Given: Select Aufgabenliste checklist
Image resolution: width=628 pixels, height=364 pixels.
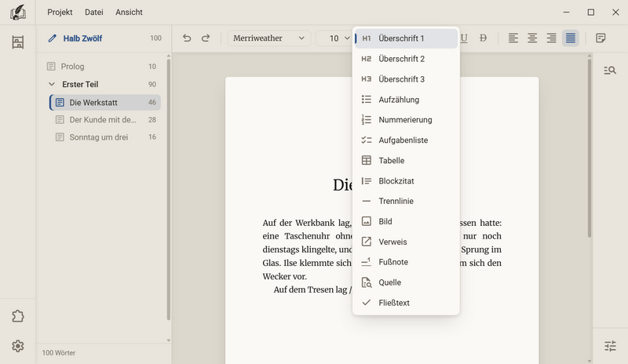Looking at the screenshot, I should [x=406, y=140].
